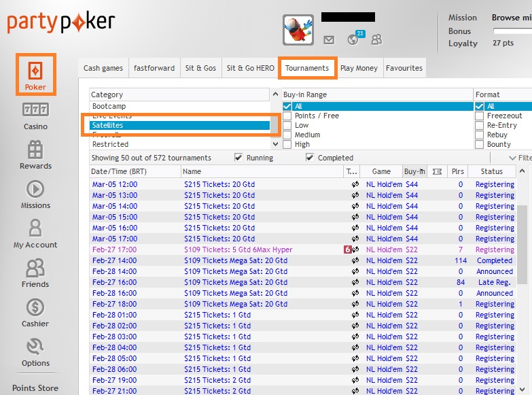
Task: Click satellite icon in Feb-27 18:00 row
Action: pyautogui.click(x=355, y=304)
